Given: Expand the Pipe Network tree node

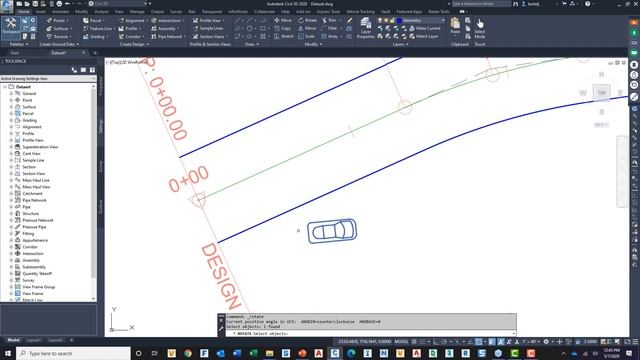Looking at the screenshot, I should point(11,200).
